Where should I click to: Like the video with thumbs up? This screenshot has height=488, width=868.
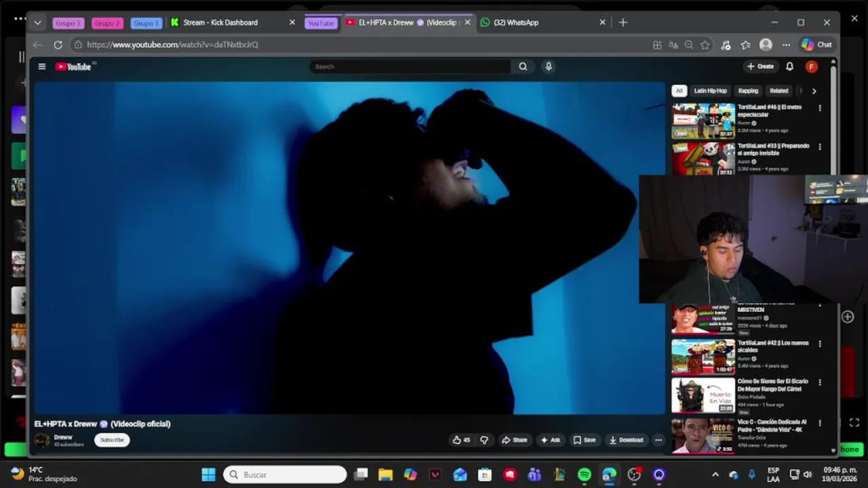point(462,440)
